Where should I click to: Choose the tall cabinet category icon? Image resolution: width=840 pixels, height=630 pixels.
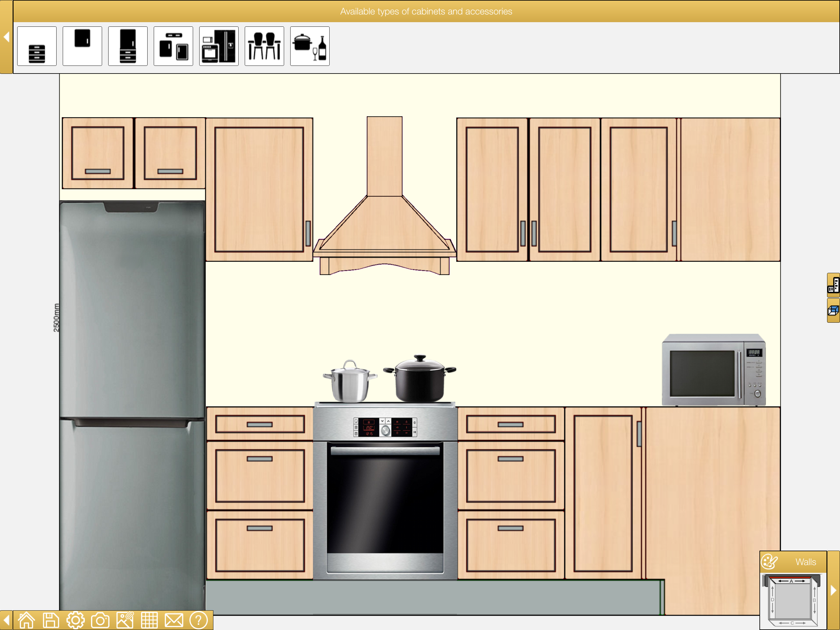click(128, 46)
